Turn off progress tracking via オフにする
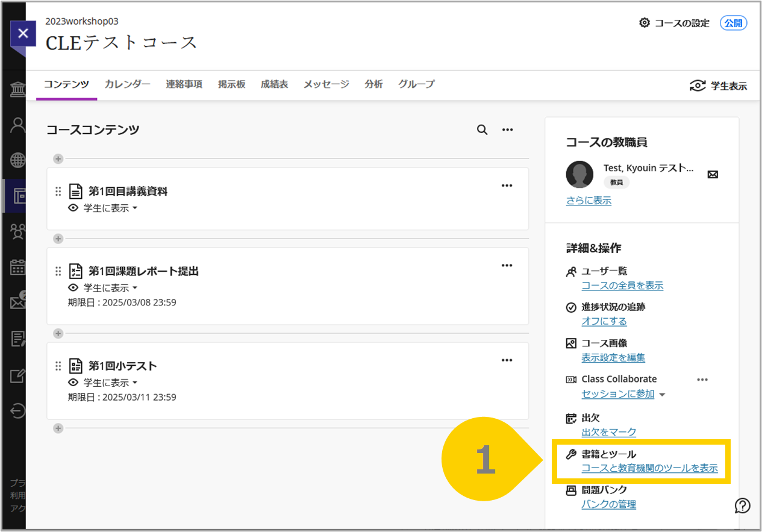Screen dimensions: 762x532 click(x=604, y=322)
